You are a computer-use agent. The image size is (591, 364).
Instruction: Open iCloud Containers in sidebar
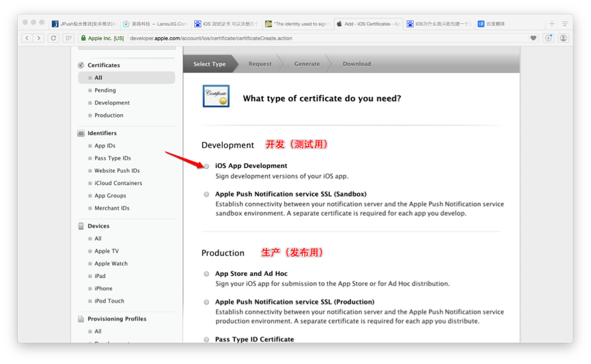click(x=118, y=183)
